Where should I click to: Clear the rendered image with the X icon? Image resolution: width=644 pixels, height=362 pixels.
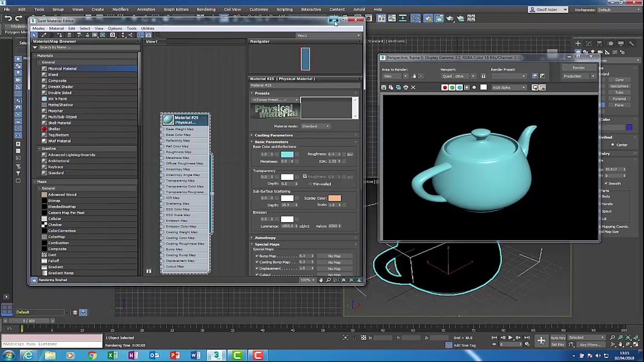[413, 87]
